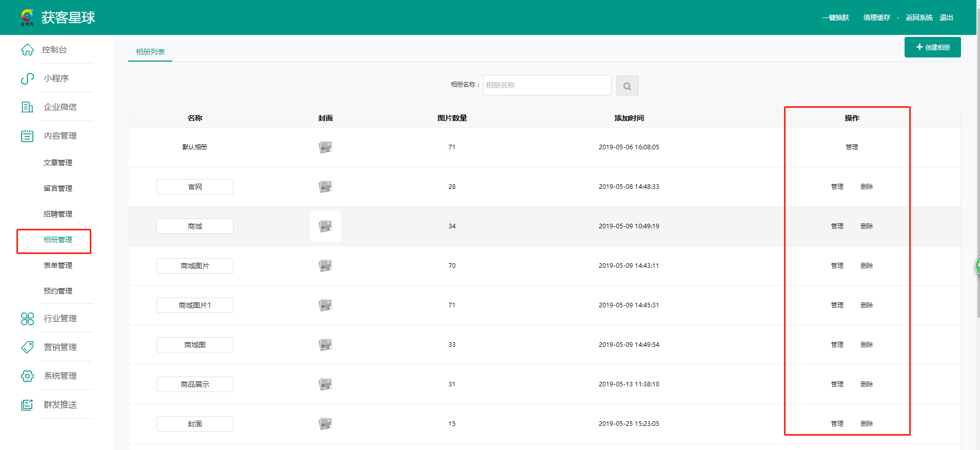Click the cover thumbnail of 商城 album
Screen dimensions: 980x450
point(325,226)
